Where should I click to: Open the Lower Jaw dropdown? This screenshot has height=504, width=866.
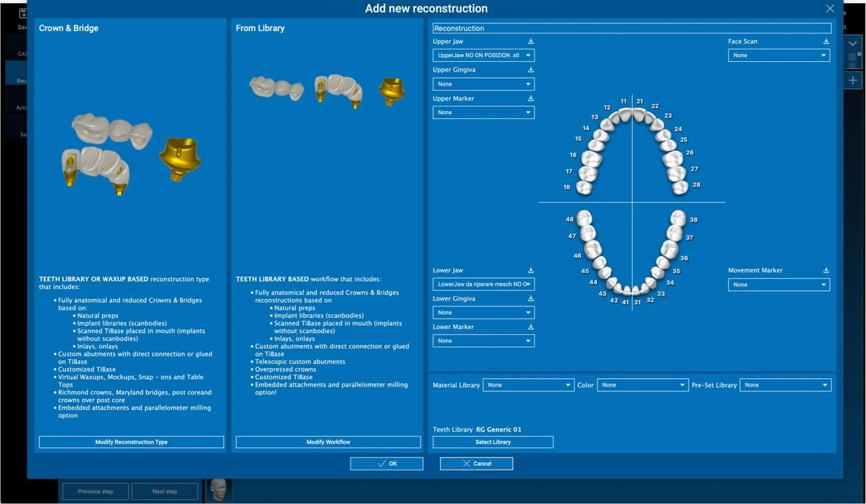483,284
